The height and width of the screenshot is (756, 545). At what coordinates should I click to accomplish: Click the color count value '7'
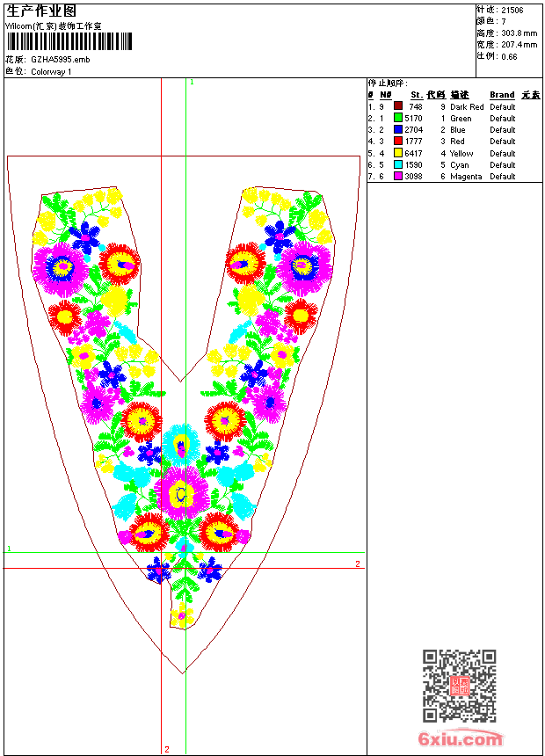click(x=504, y=22)
